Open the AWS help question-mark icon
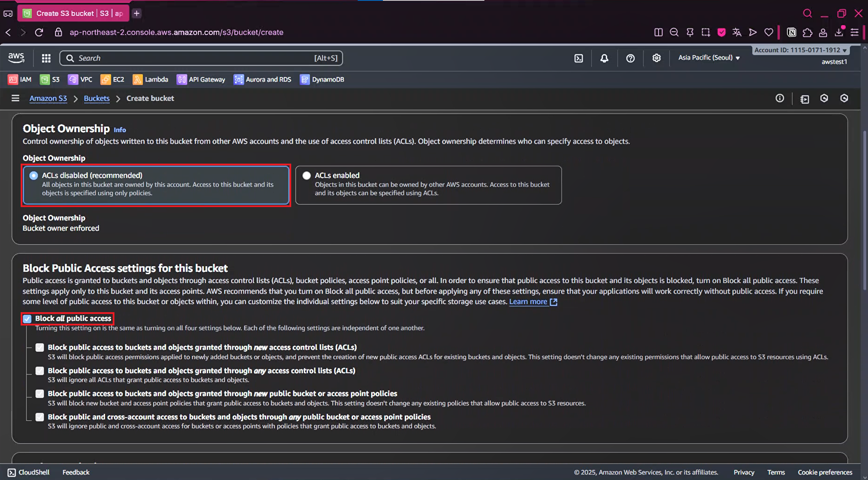 point(630,58)
